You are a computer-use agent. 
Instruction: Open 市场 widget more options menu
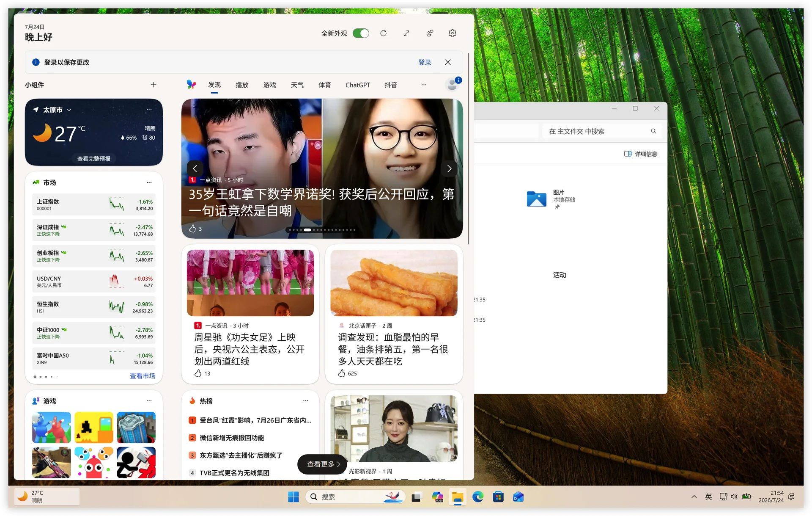tap(149, 182)
